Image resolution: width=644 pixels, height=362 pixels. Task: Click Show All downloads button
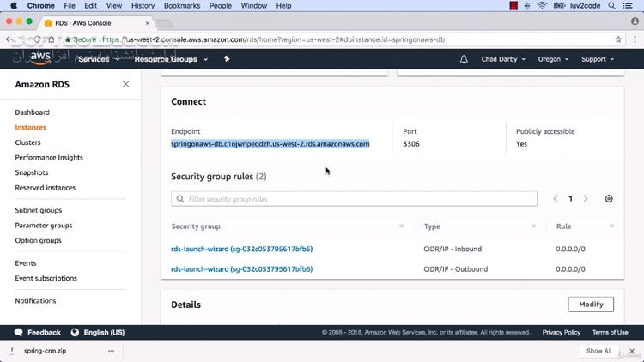598,351
